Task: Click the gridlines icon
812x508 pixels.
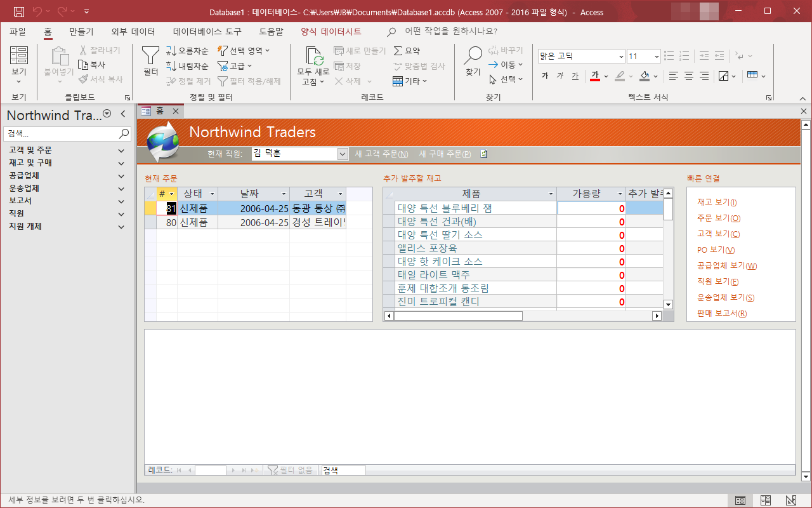Action: 753,76
